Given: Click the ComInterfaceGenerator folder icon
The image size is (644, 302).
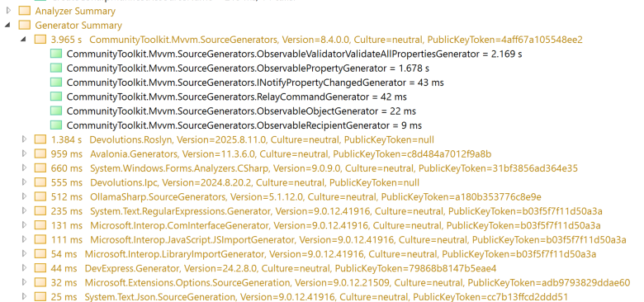Looking at the screenshot, I should 40,225.
